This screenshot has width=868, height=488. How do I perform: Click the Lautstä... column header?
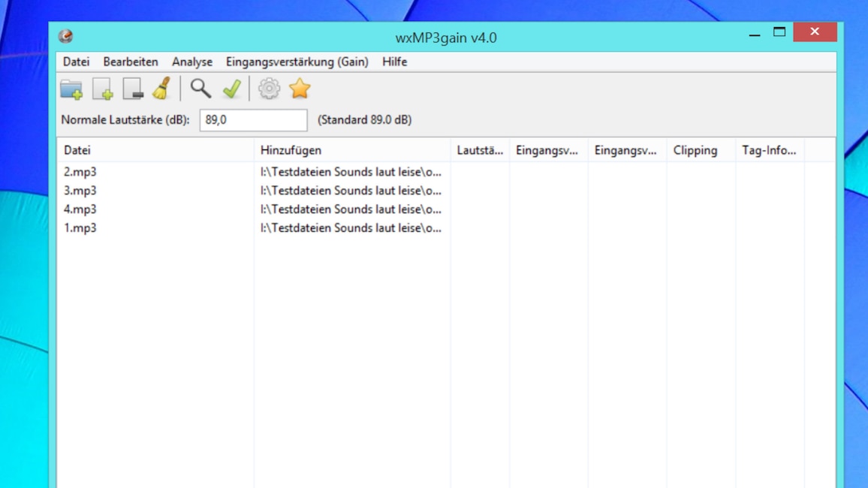pos(480,150)
